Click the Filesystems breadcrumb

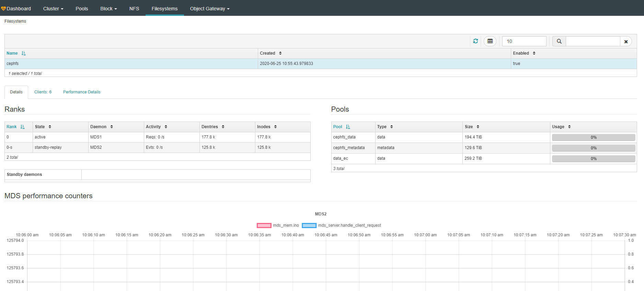pyautogui.click(x=15, y=21)
